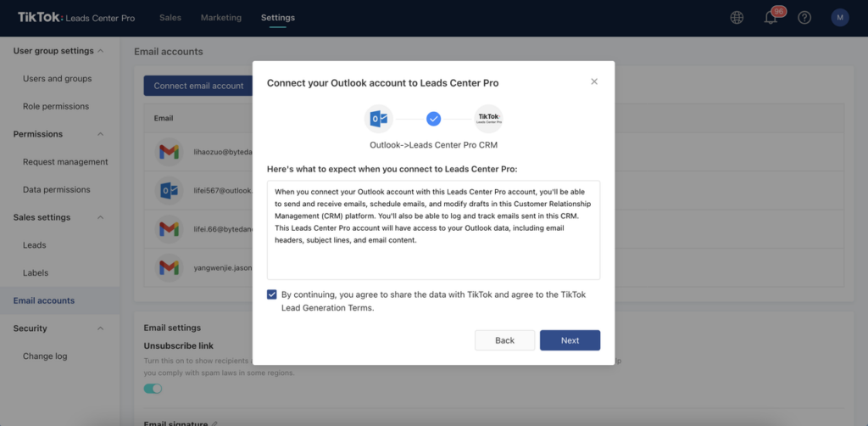Click Gmail icon for lihaozuo account
This screenshot has height=426, width=868.
click(x=169, y=151)
